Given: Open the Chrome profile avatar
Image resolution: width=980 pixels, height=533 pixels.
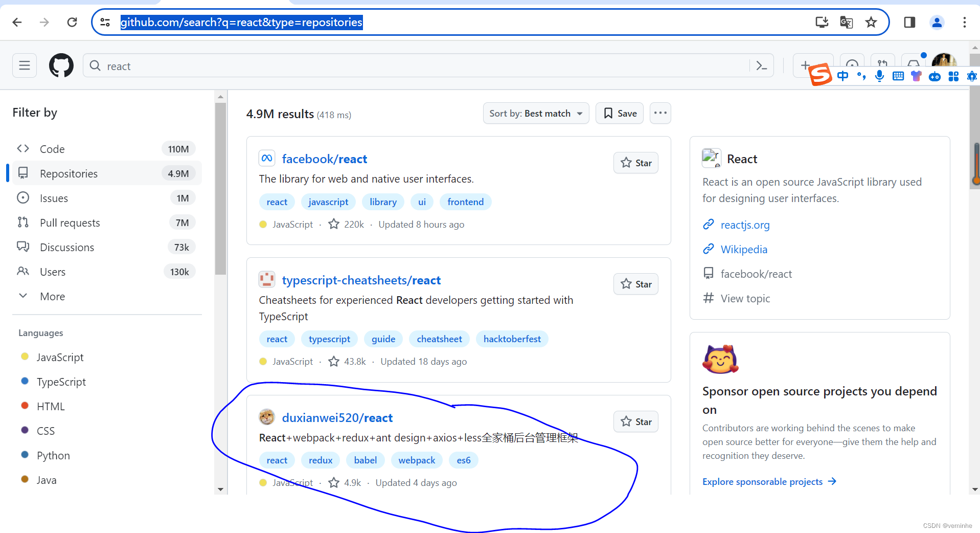Looking at the screenshot, I should [x=937, y=22].
